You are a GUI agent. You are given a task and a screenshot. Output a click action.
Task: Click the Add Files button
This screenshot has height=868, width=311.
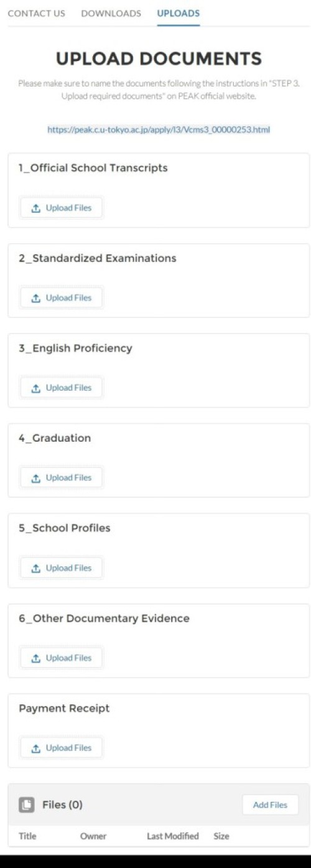(x=270, y=805)
